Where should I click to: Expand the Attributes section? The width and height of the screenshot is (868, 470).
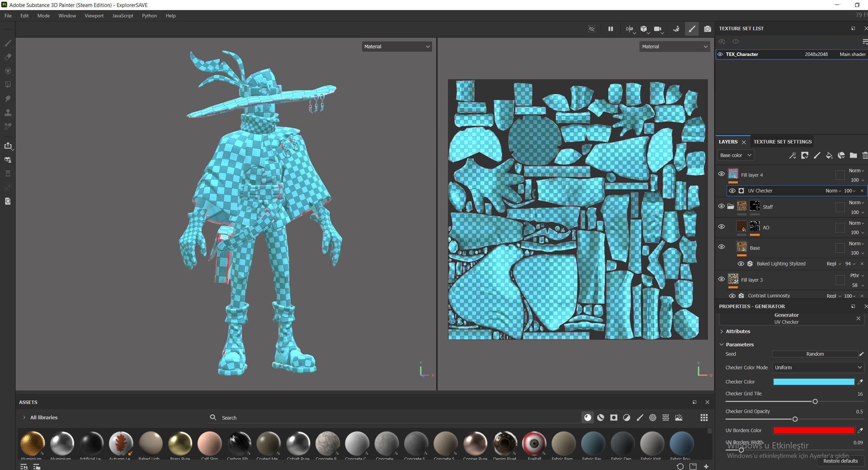point(738,331)
